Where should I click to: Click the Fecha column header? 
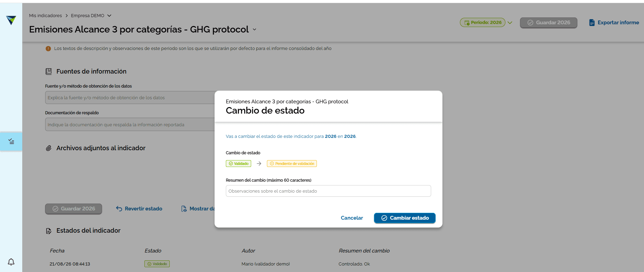click(57, 251)
